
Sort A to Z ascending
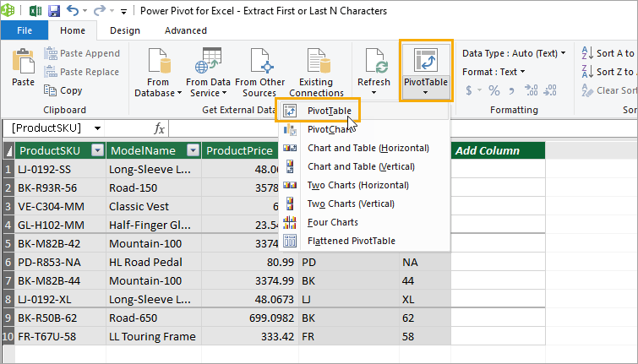(x=608, y=53)
